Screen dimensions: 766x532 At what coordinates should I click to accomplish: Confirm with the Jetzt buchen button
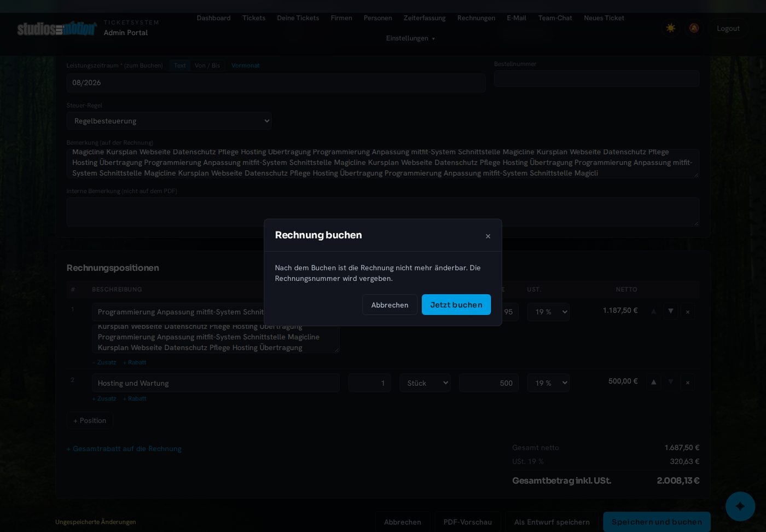coord(456,305)
